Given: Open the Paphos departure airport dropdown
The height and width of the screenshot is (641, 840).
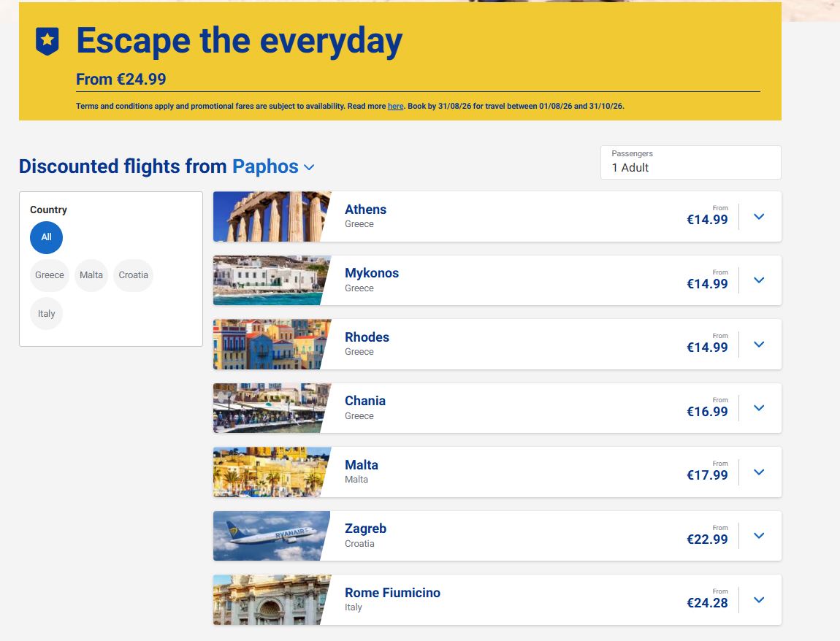Looking at the screenshot, I should [273, 166].
